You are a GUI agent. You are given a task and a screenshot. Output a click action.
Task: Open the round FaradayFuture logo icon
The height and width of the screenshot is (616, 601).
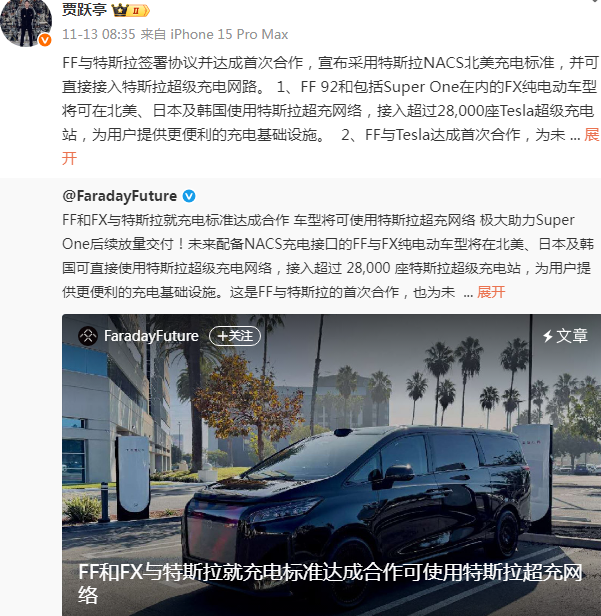[88, 336]
